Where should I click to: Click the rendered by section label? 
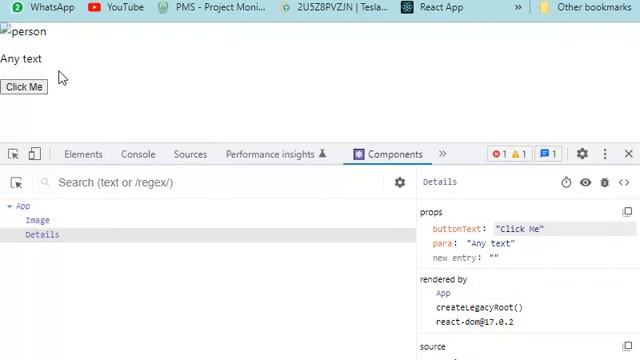443,280
